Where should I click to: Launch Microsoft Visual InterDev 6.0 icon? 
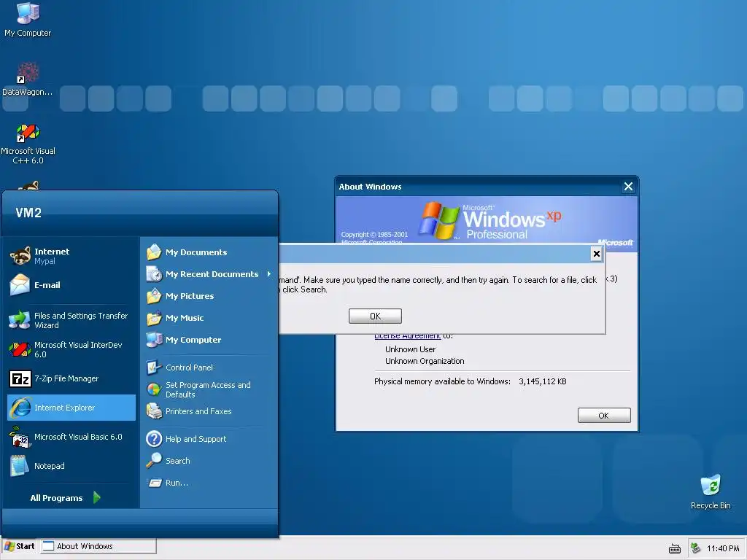coord(20,349)
